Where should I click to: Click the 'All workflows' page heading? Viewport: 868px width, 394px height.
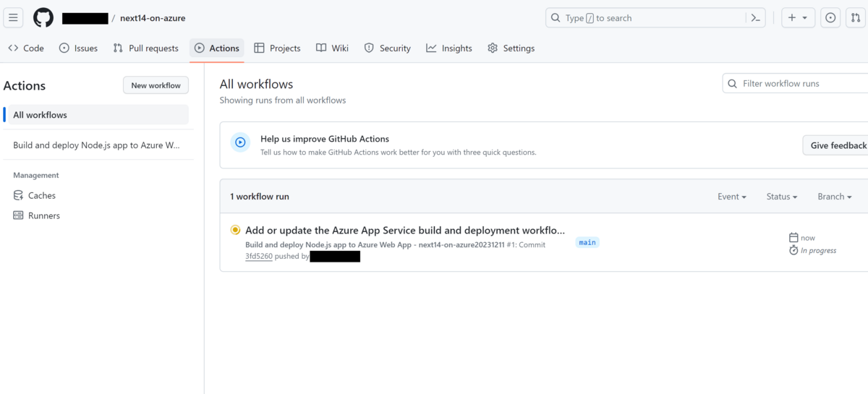pyautogui.click(x=257, y=84)
